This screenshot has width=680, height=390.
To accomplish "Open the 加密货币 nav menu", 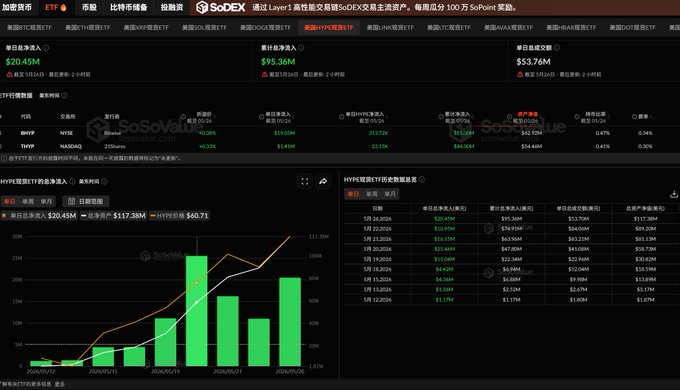I will click(17, 7).
